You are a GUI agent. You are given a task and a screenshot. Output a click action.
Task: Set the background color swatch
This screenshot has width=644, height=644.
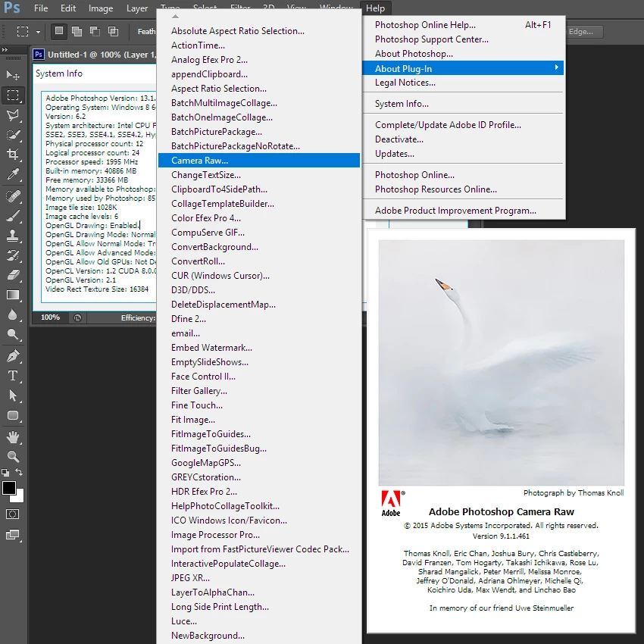click(x=19, y=497)
